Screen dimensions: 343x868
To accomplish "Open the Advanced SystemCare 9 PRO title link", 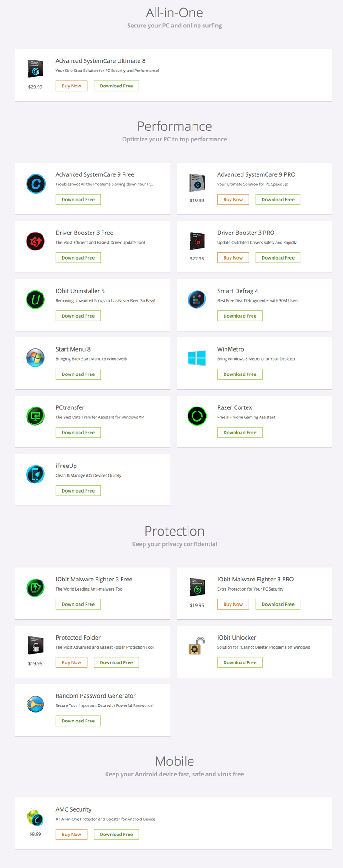I will click(256, 174).
